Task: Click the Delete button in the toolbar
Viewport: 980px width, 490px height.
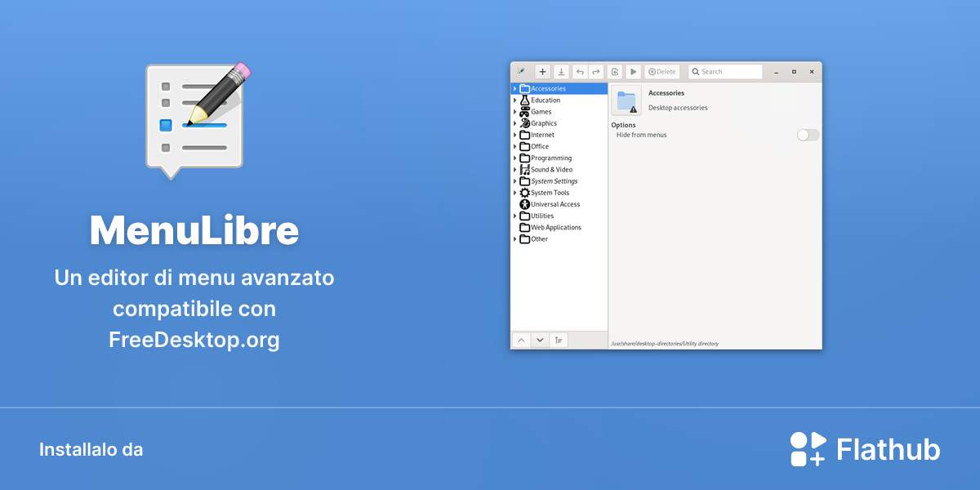Action: [662, 72]
